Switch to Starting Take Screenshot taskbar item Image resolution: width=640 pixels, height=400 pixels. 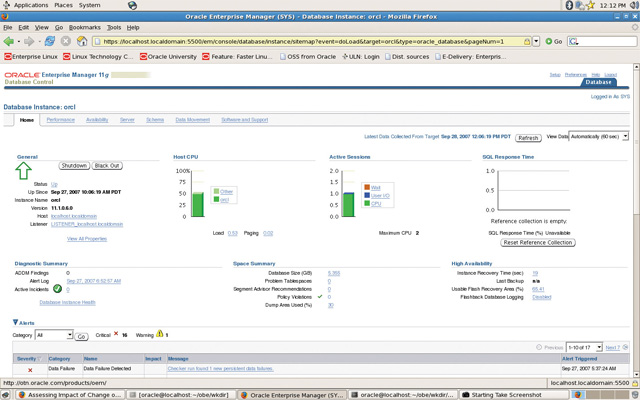514,395
